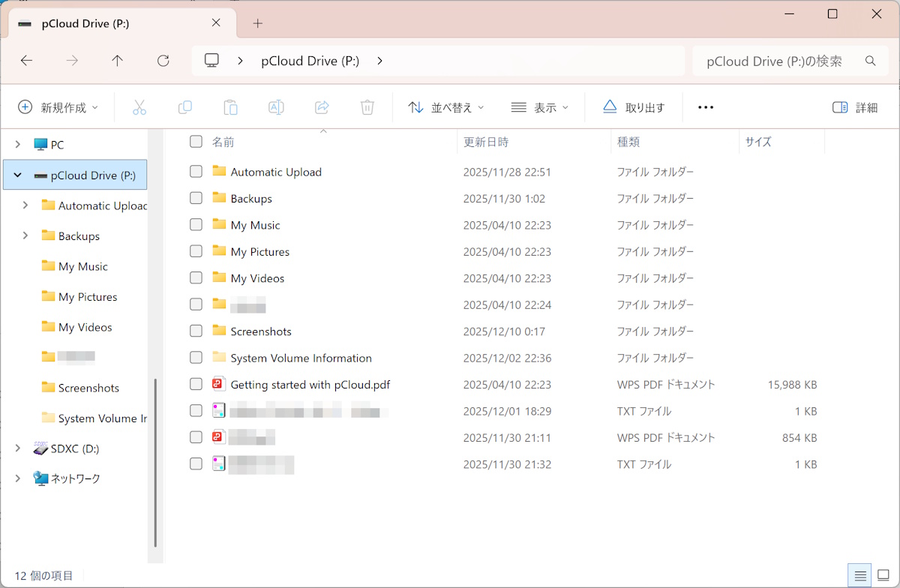Toggle the 詳細 details pane button

855,107
